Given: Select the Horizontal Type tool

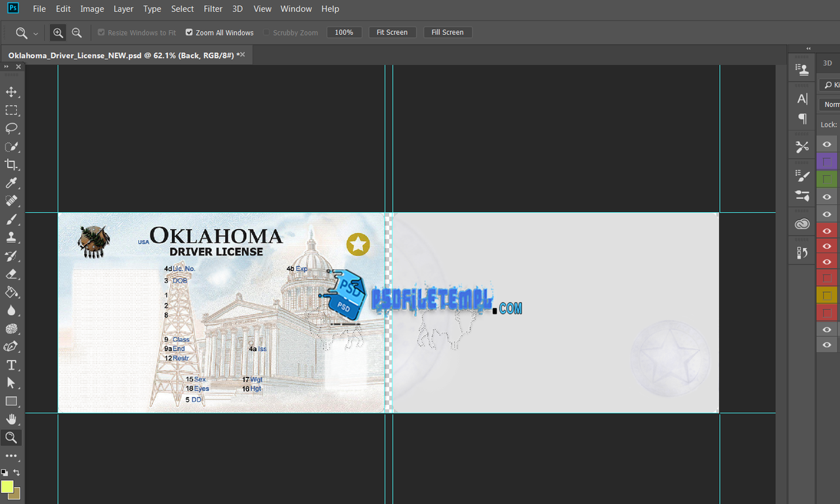Looking at the screenshot, I should point(11,365).
